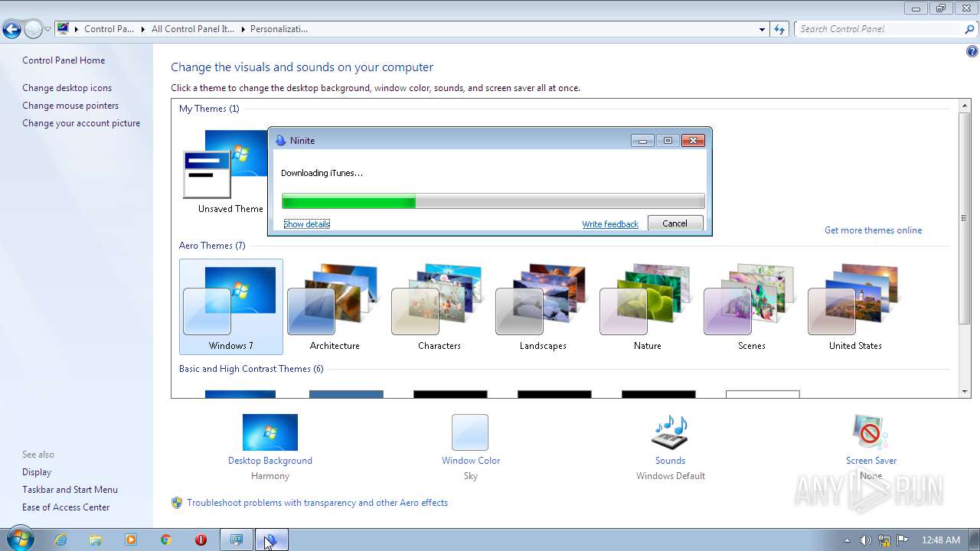This screenshot has height=551, width=980.
Task: Launch Opera from taskbar
Action: tap(201, 540)
